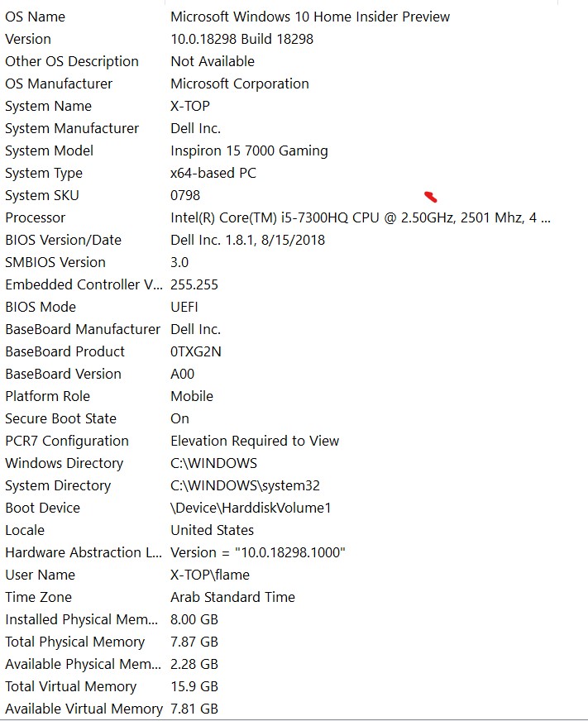
Task: Select the System Directory label
Action: 58,485
